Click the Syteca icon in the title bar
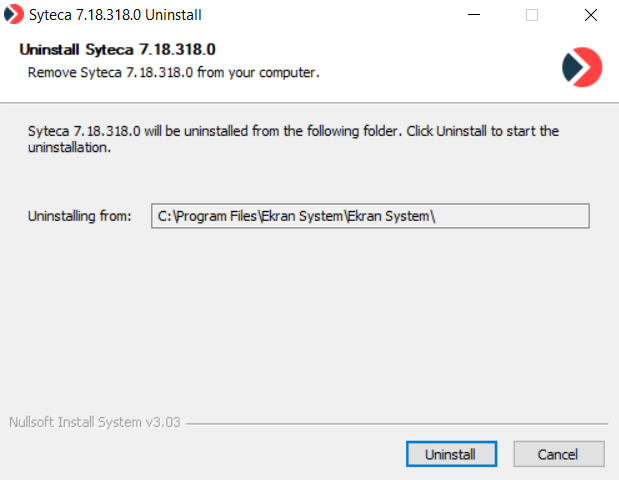The image size is (619, 480). (x=14, y=15)
